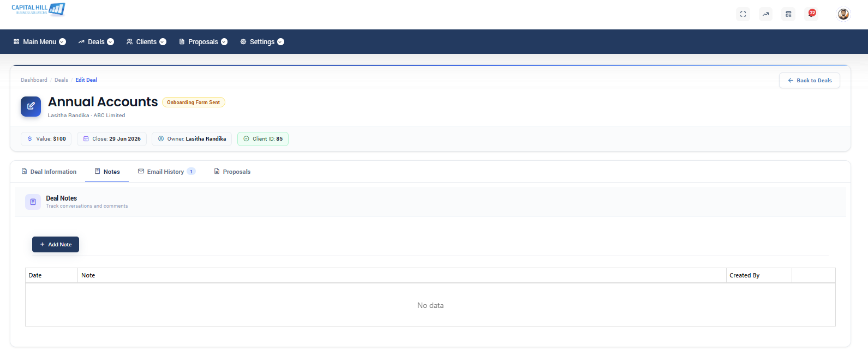The height and width of the screenshot is (357, 868).
Task: Click the Value: $100 chip
Action: pos(46,139)
